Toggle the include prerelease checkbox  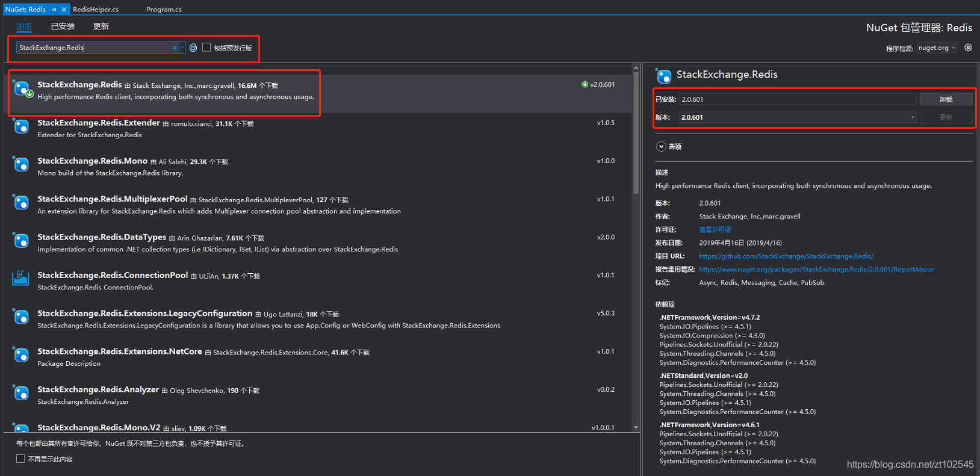[x=206, y=48]
